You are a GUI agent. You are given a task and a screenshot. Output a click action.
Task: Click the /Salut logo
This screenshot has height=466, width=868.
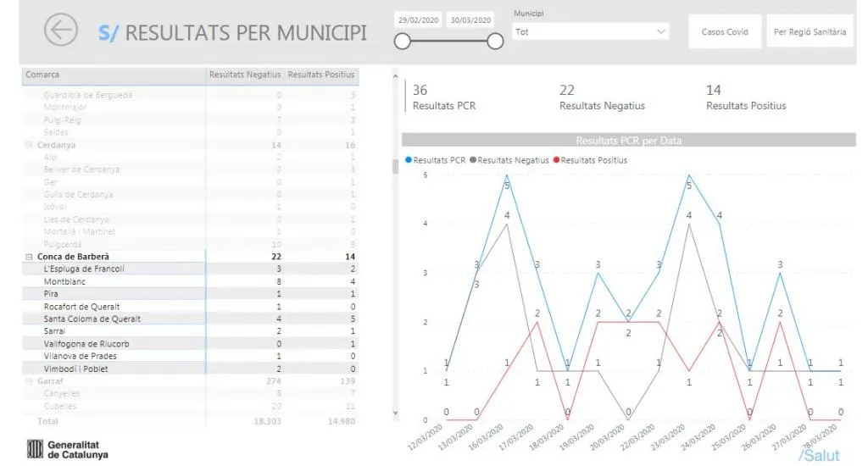tap(820, 455)
